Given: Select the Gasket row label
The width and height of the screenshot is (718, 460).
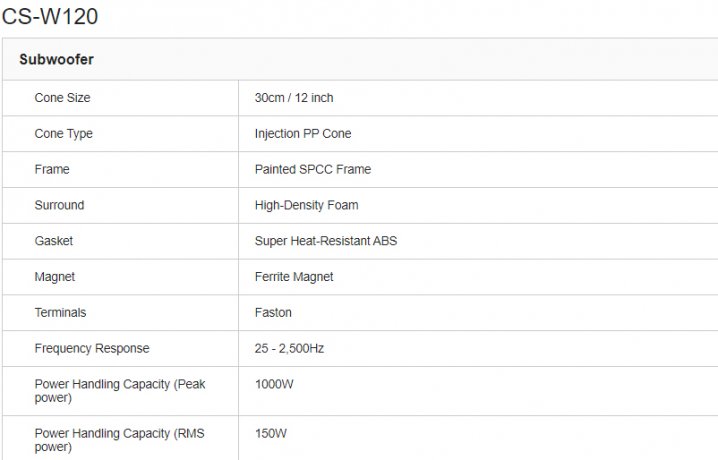Looking at the screenshot, I should coord(54,241).
